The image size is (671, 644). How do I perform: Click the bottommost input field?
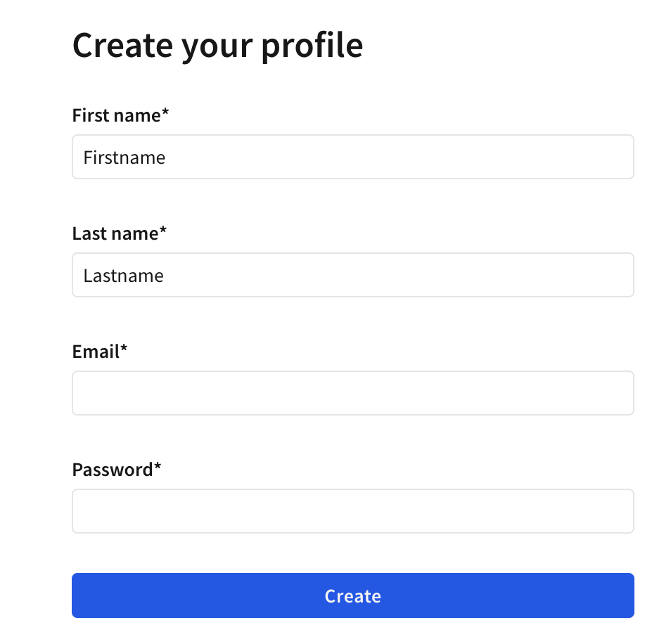352,510
